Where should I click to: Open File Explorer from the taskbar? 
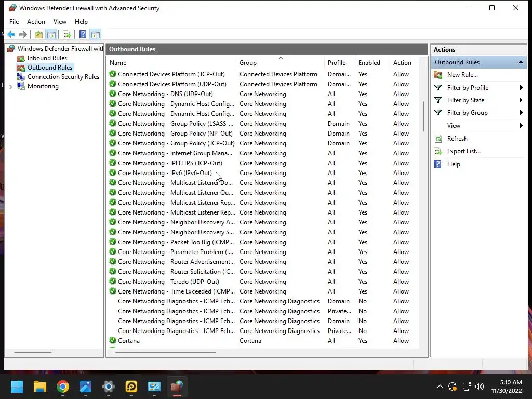click(39, 387)
